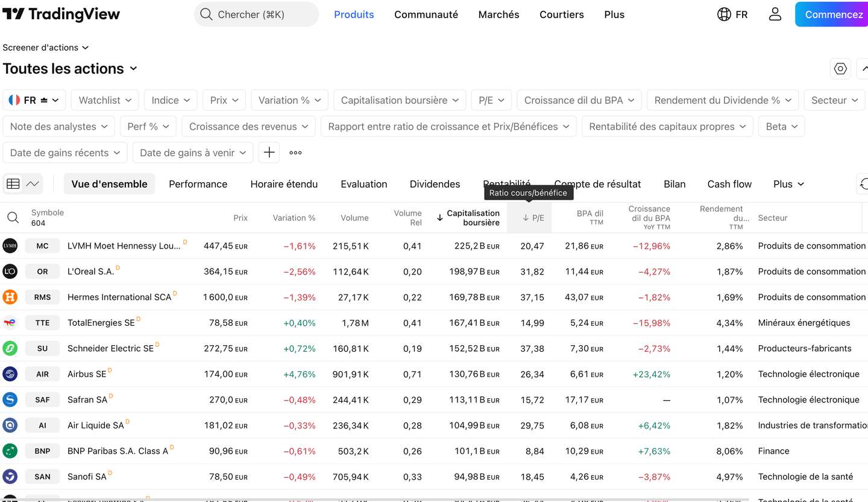Click the refresh icon at right of tabs
Viewport: 868px width, 502px height.
tap(863, 184)
